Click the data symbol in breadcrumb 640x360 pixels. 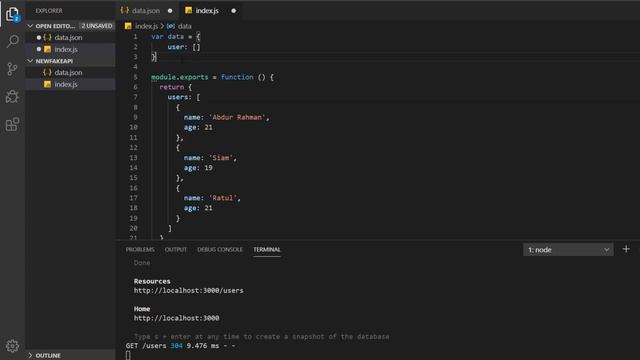click(x=184, y=26)
